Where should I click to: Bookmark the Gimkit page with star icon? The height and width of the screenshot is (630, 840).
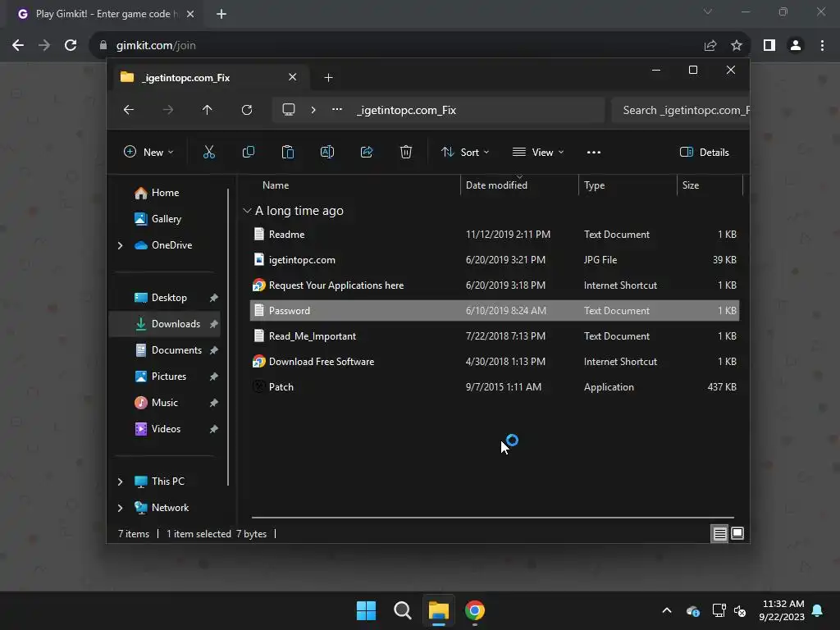pyautogui.click(x=737, y=46)
